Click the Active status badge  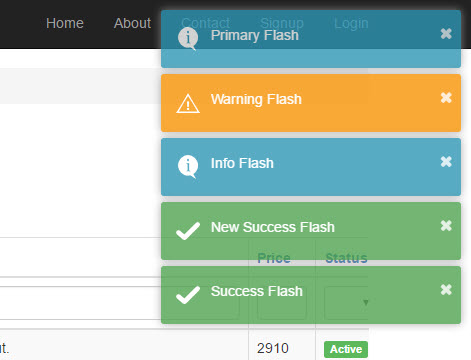point(346,349)
